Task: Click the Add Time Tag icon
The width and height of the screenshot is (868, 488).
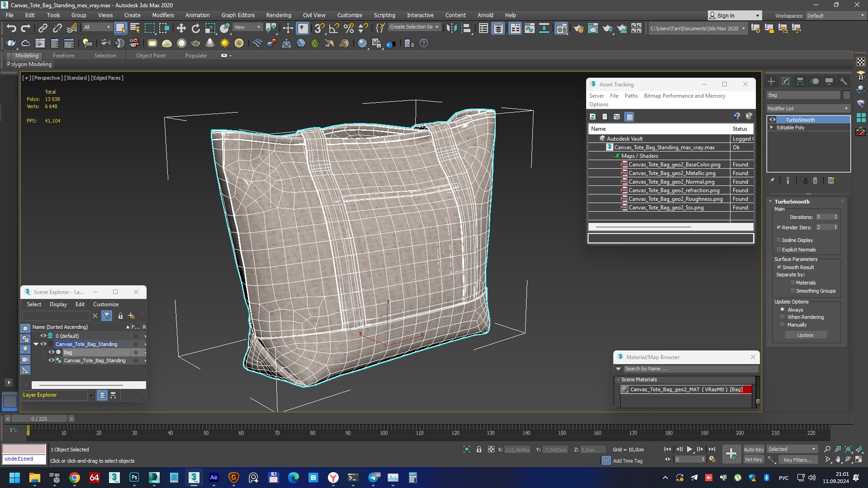Action: click(x=606, y=460)
